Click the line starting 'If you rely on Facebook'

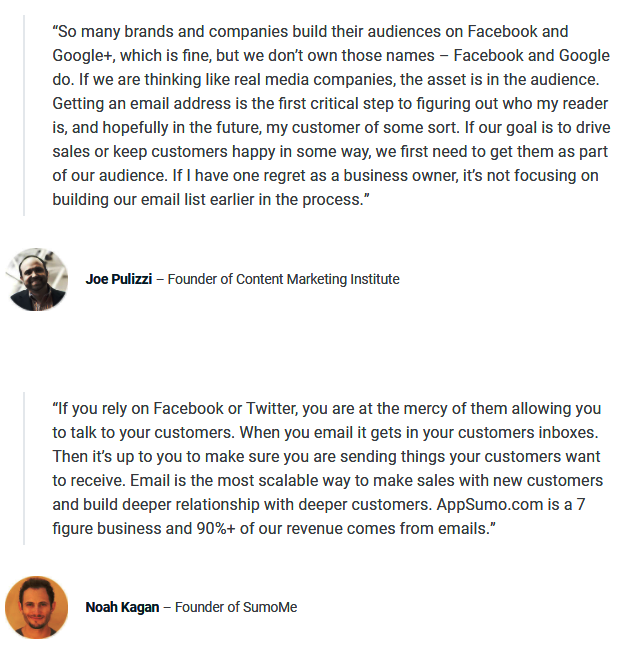326,409
